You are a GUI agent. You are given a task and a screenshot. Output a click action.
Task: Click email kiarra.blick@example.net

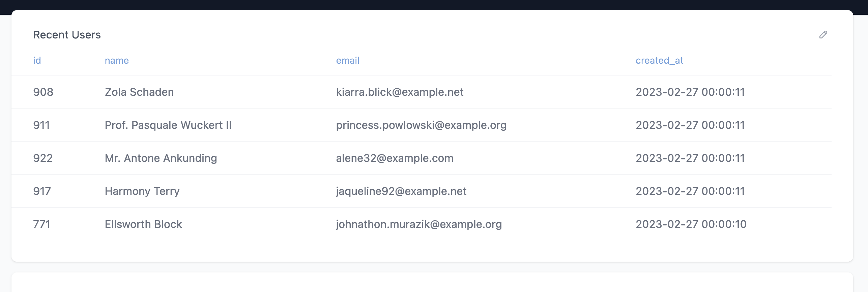400,92
